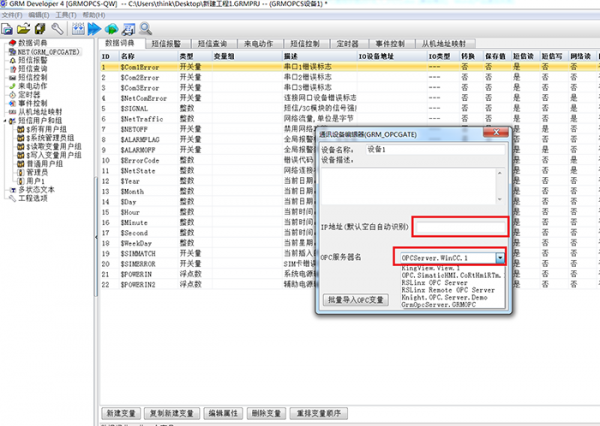The image size is (600, 426).
Task: Click the icon beside 事件控制 tree node
Action: coord(12,103)
